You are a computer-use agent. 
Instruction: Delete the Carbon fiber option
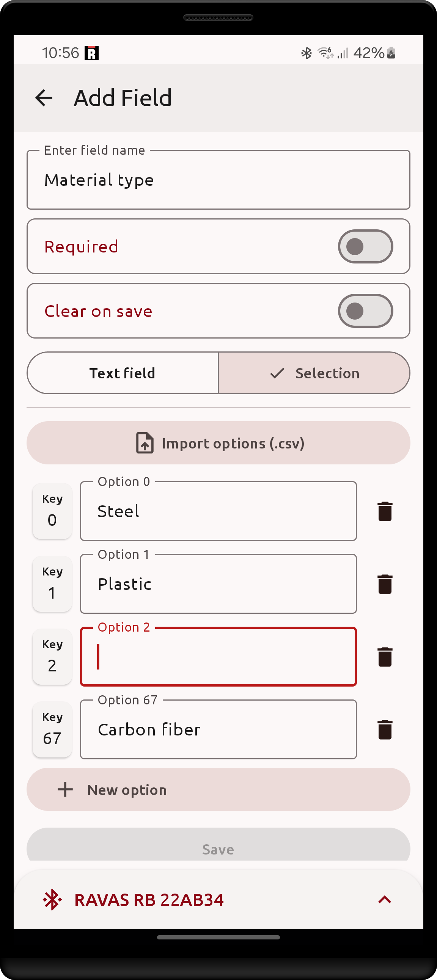pyautogui.click(x=385, y=729)
